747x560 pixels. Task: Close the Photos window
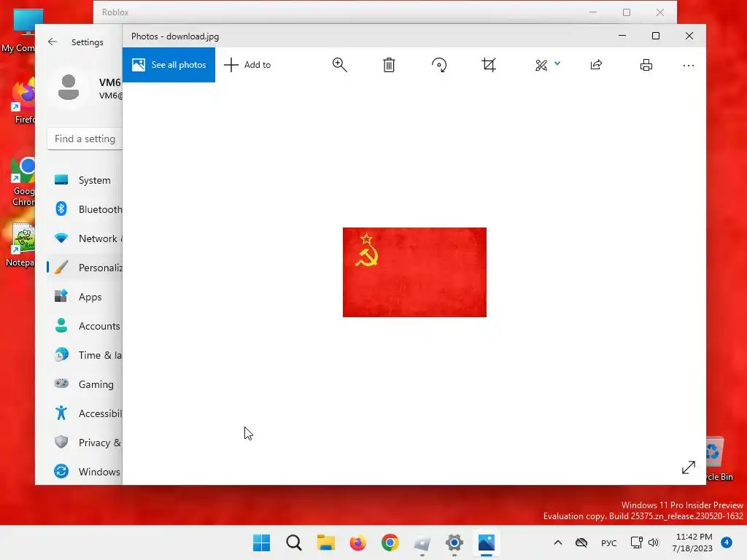[x=689, y=36]
